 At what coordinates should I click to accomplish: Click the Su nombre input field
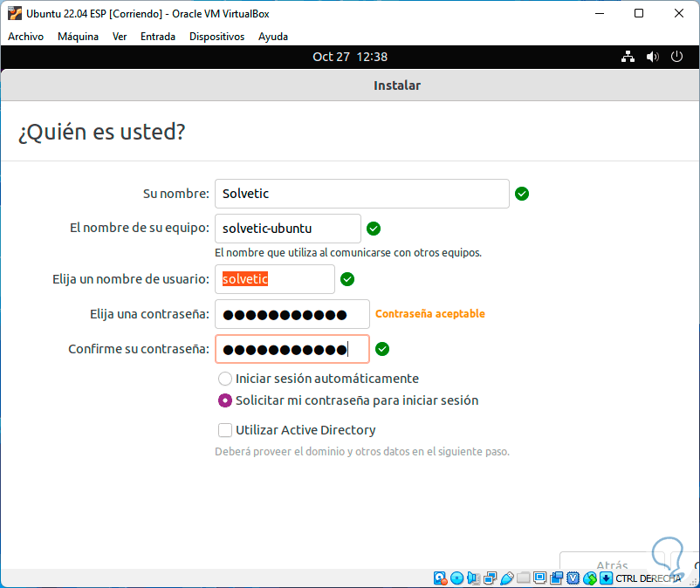362,194
